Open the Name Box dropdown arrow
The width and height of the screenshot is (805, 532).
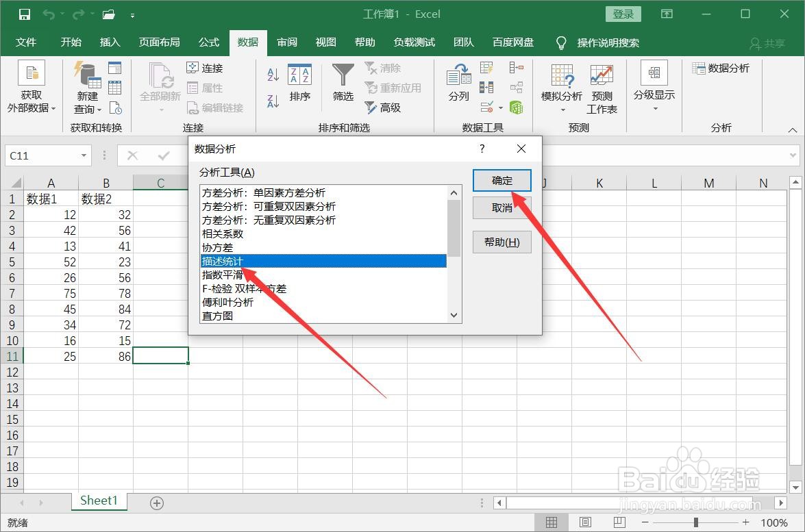point(84,155)
